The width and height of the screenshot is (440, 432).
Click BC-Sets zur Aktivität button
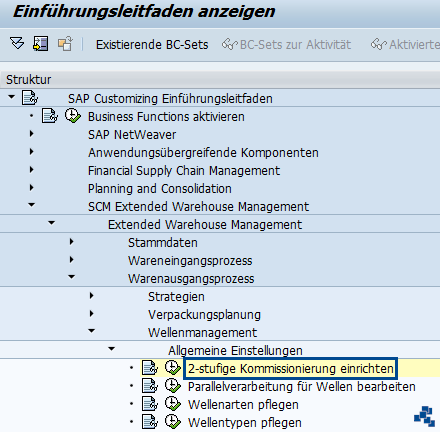[x=286, y=44]
